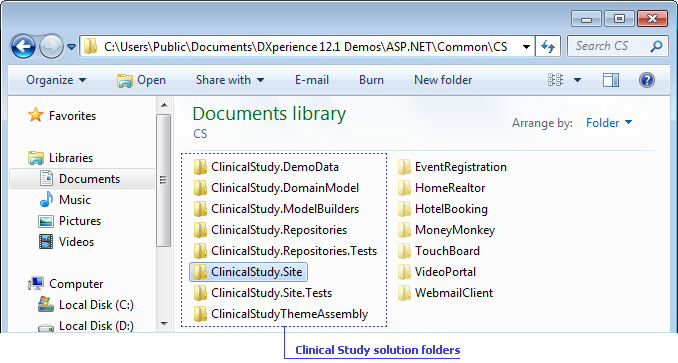Image resolution: width=678 pixels, height=363 pixels.
Task: Maximize the Explorer window
Action: [619, 19]
